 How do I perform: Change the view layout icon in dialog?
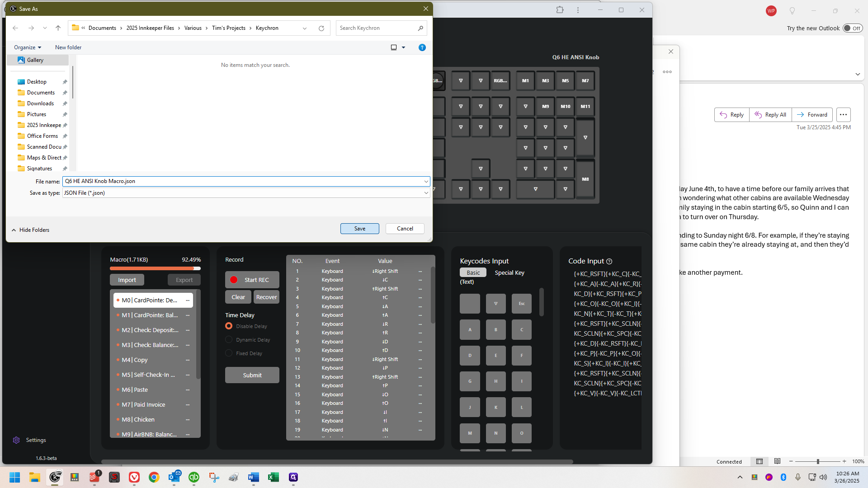coord(394,47)
